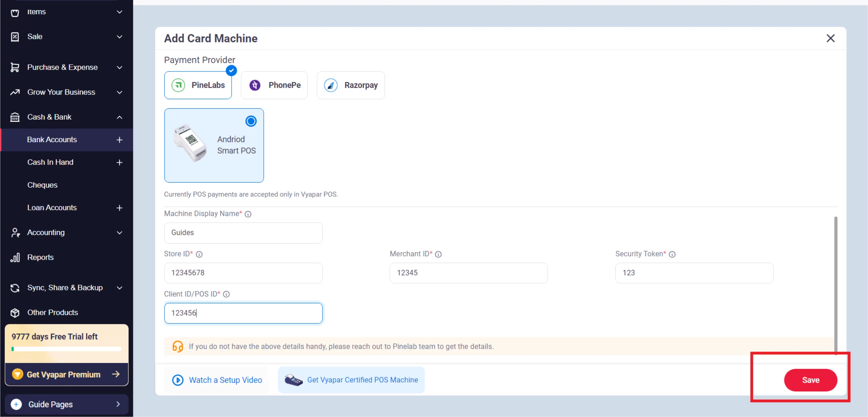Collapse the Cash & Bank section chevron

click(119, 117)
